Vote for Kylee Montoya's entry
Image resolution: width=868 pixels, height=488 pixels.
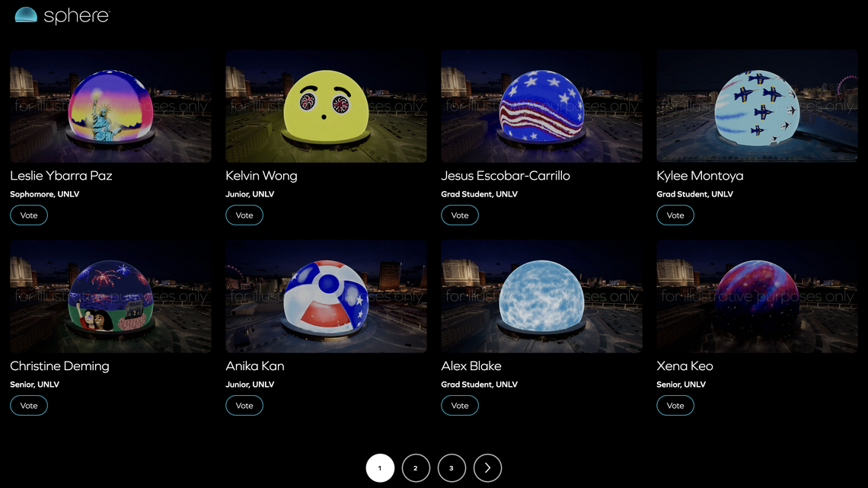coord(675,215)
